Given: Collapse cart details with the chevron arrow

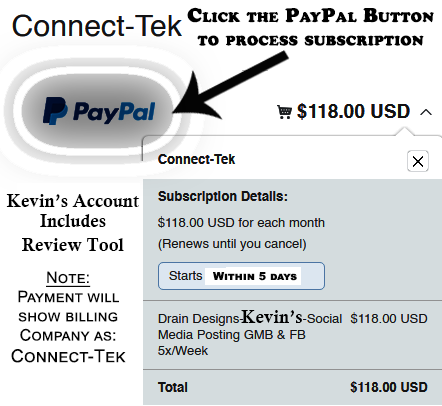Looking at the screenshot, I should 426,112.
